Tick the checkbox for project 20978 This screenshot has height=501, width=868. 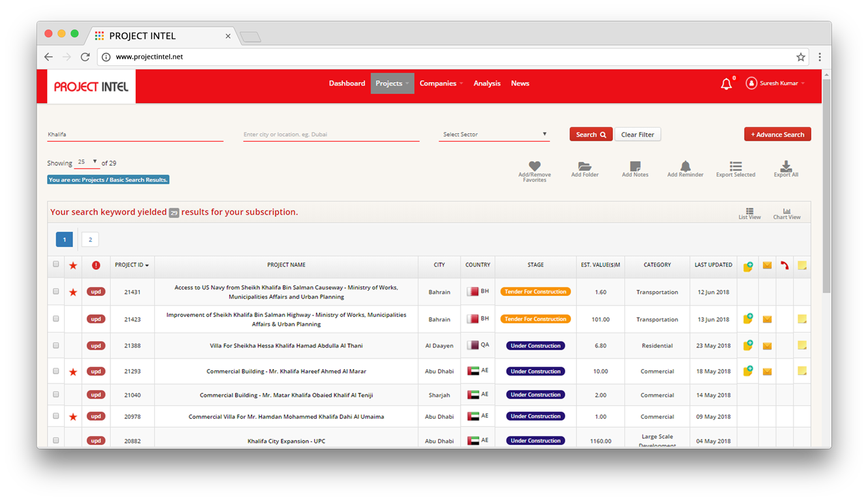point(56,415)
